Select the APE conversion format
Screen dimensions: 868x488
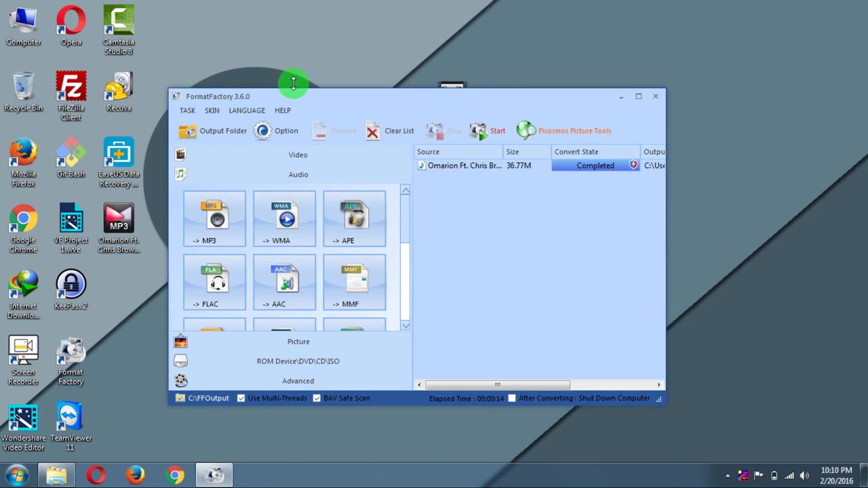(x=354, y=218)
